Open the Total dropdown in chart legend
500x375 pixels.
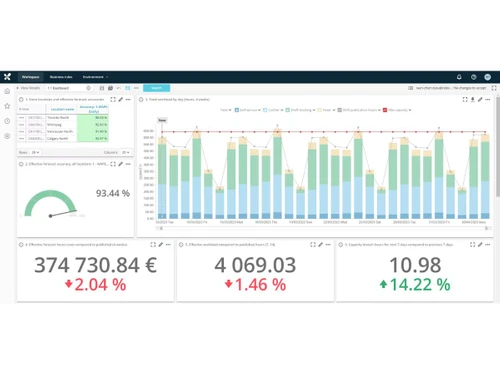point(226,110)
